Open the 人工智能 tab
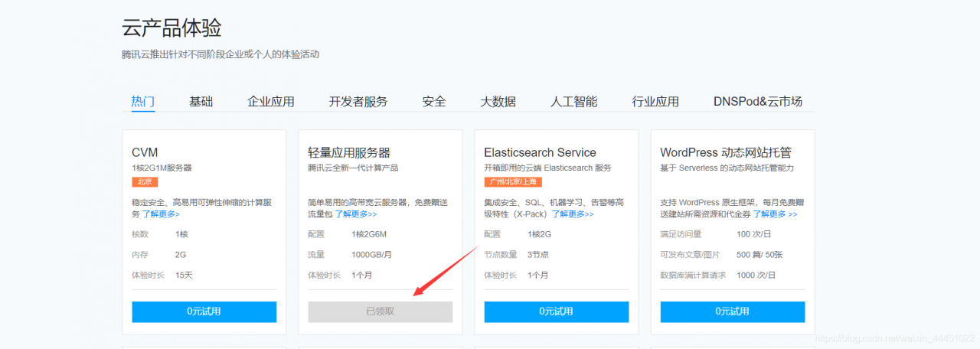 tap(574, 102)
